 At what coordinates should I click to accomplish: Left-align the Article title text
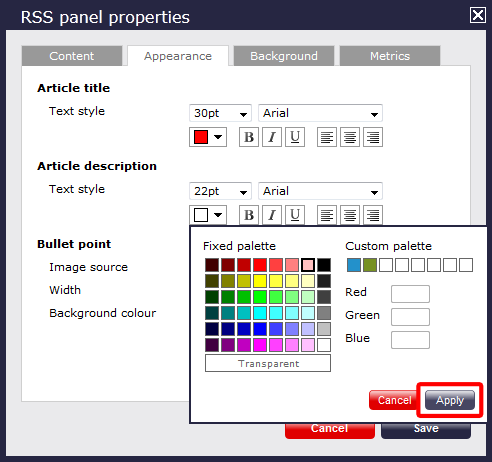327,137
